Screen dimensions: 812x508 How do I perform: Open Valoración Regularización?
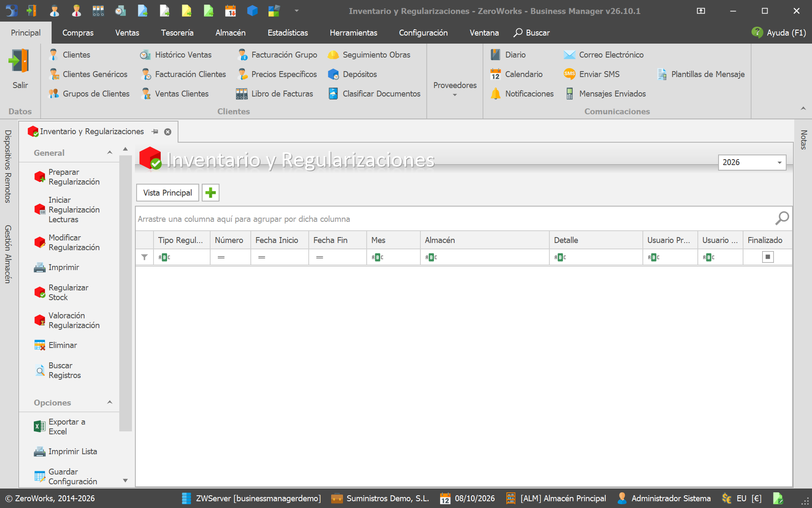[68, 320]
